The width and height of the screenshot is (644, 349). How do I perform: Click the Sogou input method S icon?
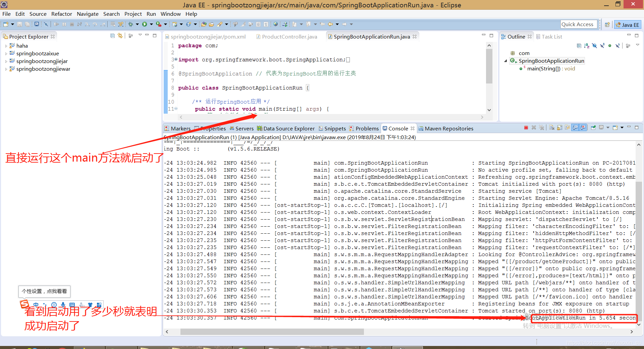[24, 304]
